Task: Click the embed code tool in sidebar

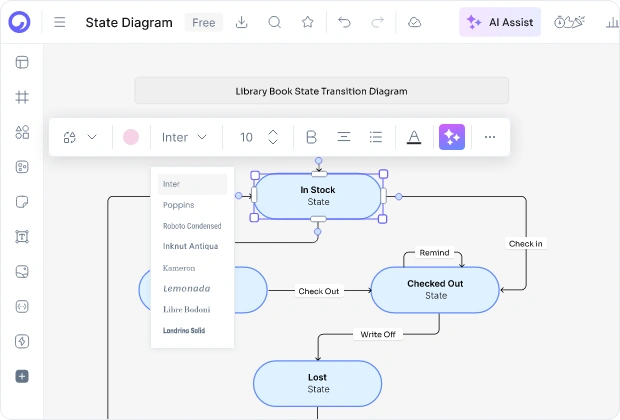Action: point(22,306)
